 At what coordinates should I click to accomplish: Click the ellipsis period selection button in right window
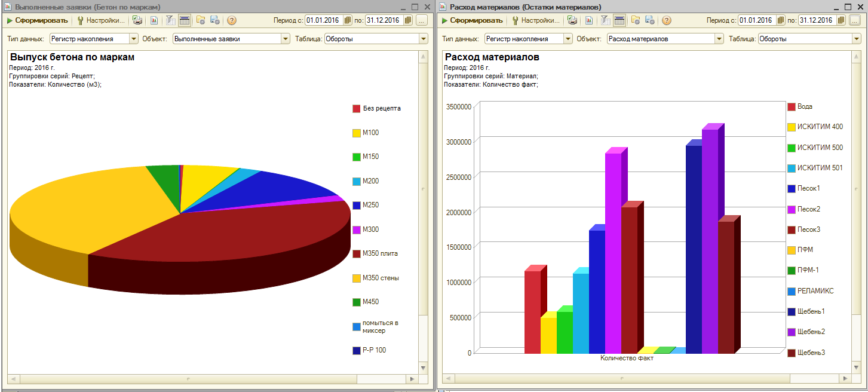coord(855,20)
